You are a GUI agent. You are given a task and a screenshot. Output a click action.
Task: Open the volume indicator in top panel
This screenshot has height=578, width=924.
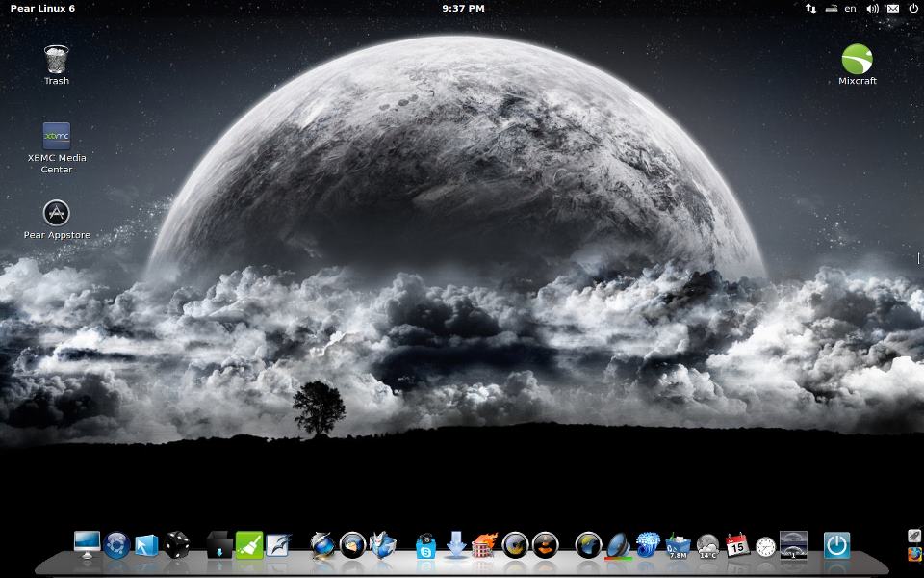[x=872, y=9]
